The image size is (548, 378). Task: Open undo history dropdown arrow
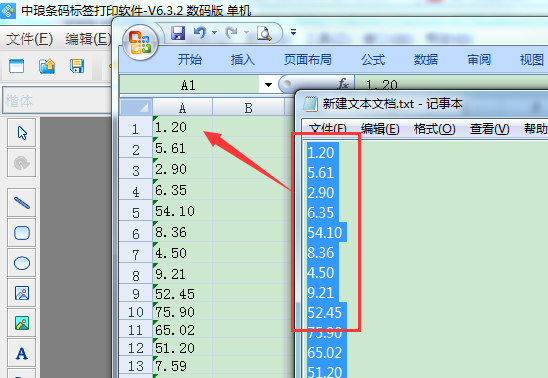[215, 32]
